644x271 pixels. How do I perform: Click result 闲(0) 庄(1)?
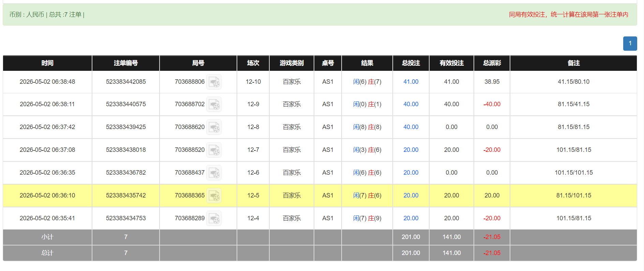[x=367, y=104]
